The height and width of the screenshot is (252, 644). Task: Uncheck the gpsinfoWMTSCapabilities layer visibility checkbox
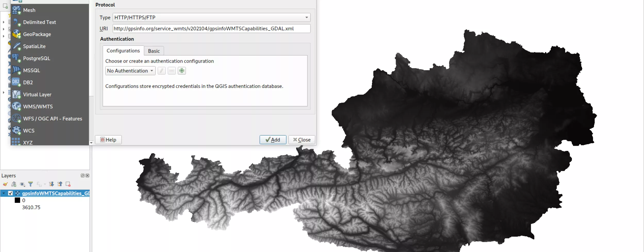tap(10, 193)
